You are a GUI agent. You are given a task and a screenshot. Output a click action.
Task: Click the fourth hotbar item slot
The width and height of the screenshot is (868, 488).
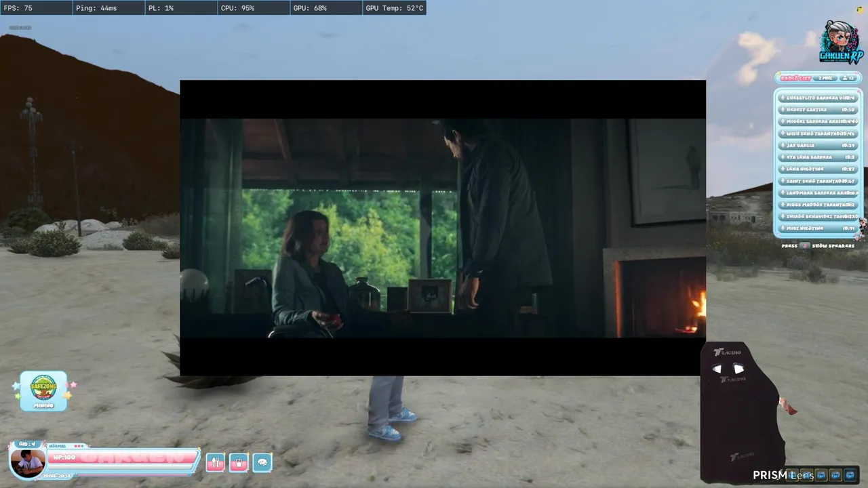836,475
